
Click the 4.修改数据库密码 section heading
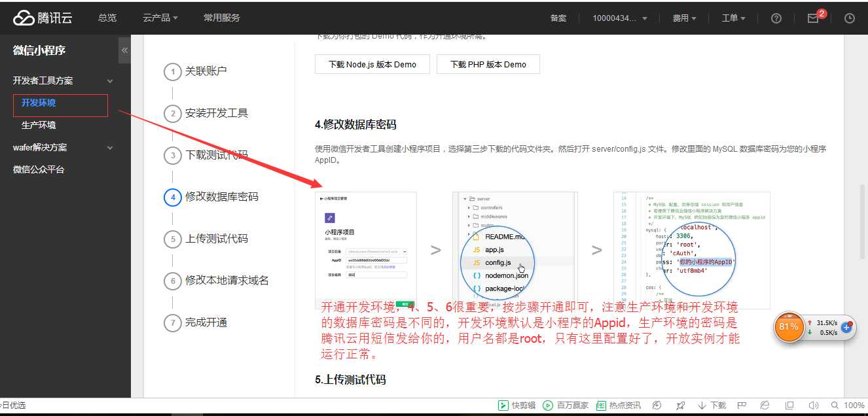coord(355,124)
